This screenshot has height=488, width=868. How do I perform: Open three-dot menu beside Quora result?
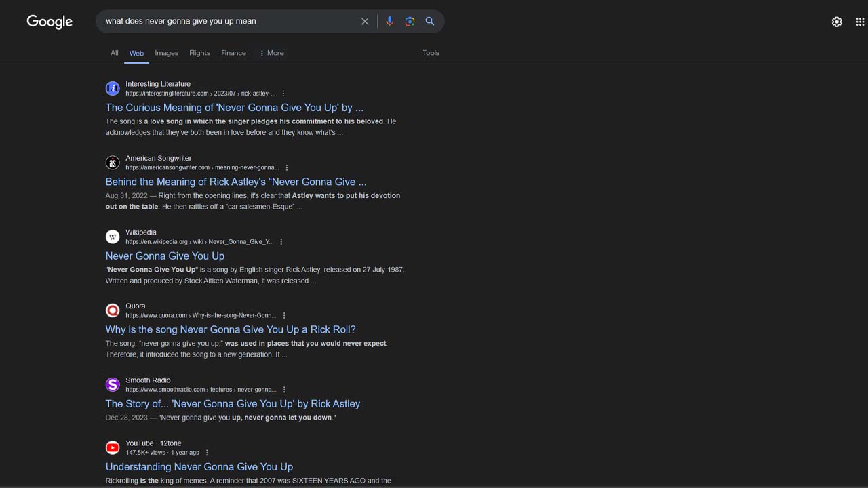pyautogui.click(x=284, y=315)
